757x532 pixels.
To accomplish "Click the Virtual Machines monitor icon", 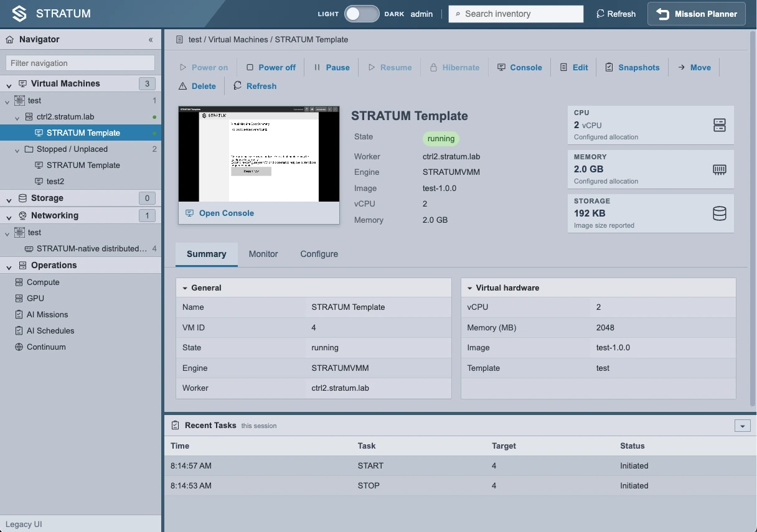I will [22, 83].
